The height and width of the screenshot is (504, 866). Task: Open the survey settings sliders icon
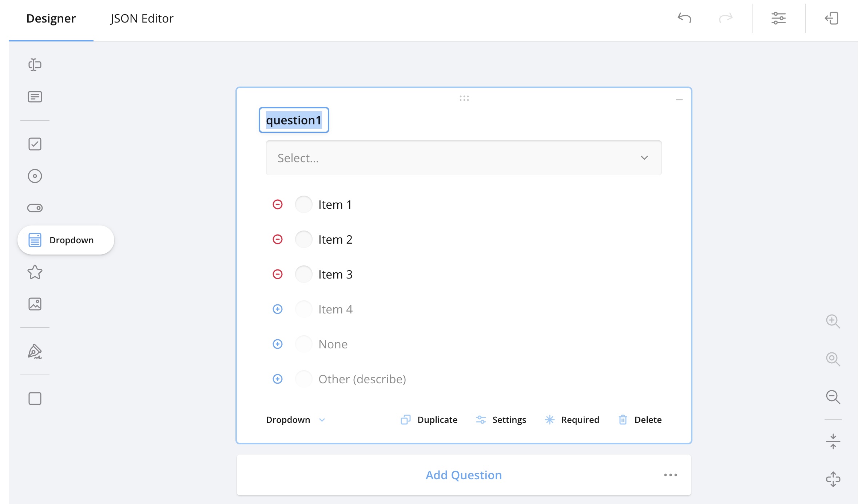point(778,18)
